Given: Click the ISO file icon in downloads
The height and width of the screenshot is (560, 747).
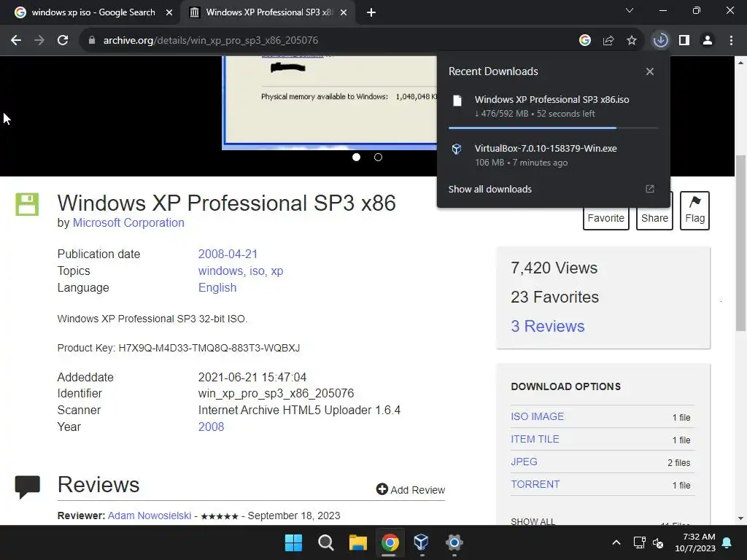Looking at the screenshot, I should [x=457, y=101].
